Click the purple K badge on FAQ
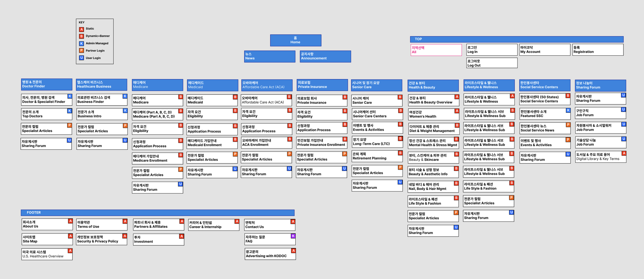The height and width of the screenshot is (279, 644). tap(293, 236)
